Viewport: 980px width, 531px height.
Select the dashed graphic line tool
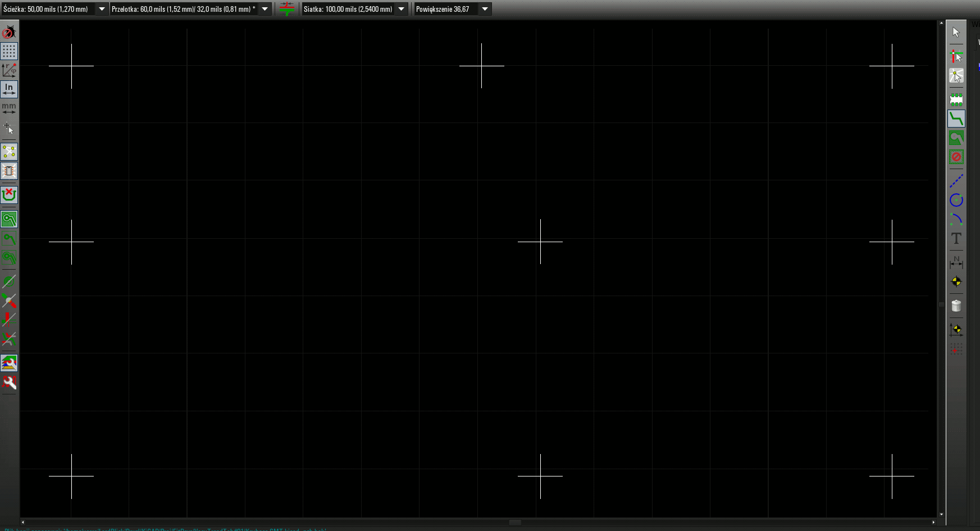click(x=956, y=181)
